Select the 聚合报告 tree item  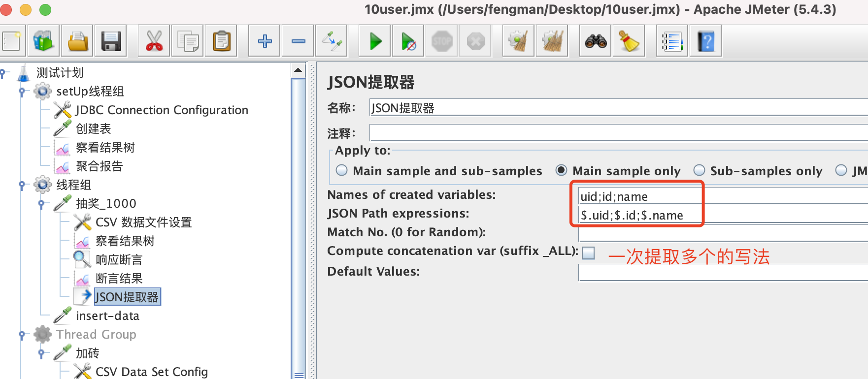pyautogui.click(x=99, y=166)
